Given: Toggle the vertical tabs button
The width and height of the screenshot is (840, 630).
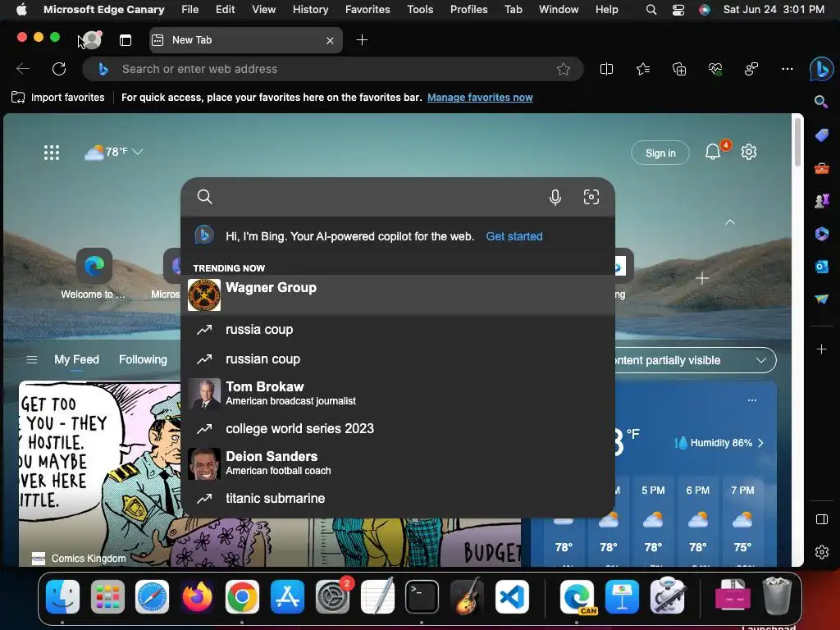Looking at the screenshot, I should pyautogui.click(x=126, y=40).
